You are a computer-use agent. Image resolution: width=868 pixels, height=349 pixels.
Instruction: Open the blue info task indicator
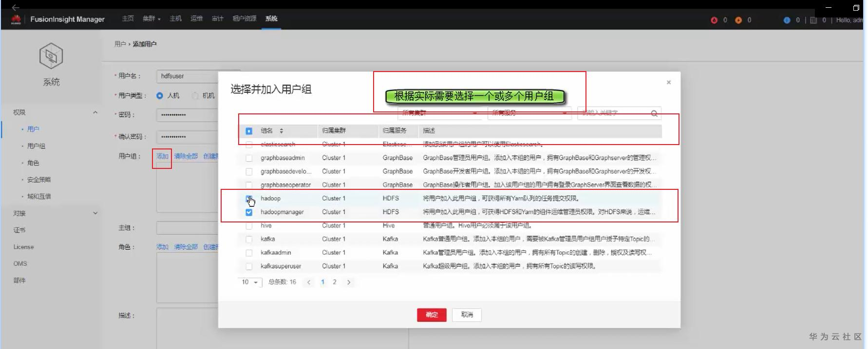click(787, 20)
